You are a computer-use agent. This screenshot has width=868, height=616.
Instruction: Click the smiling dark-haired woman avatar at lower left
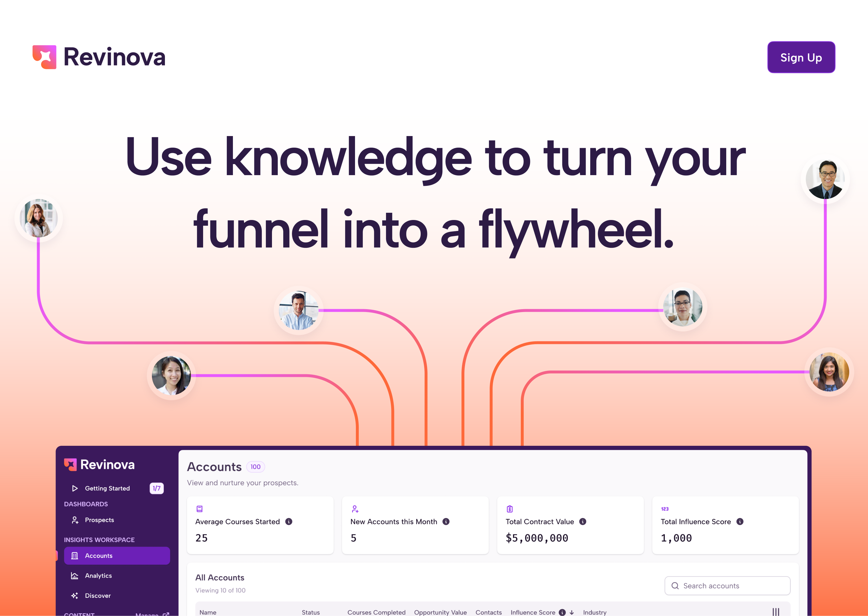171,375
